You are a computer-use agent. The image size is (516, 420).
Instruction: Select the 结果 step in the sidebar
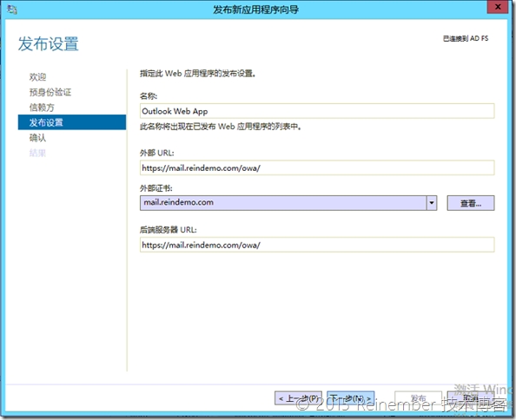click(x=37, y=153)
